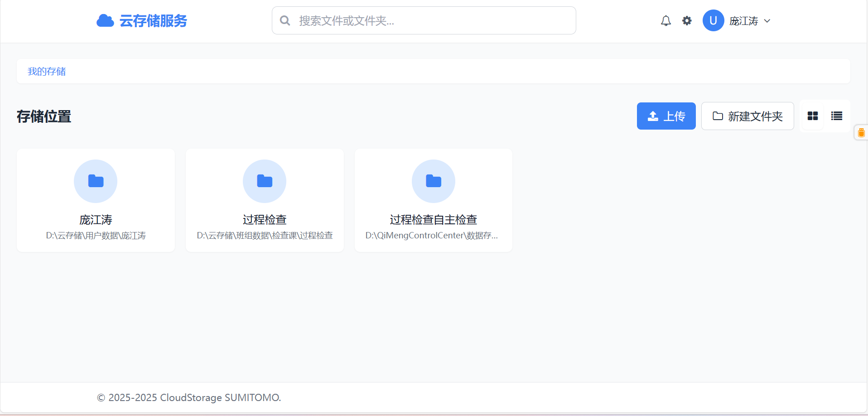Open settings via gear icon
The height and width of the screenshot is (416, 868).
click(687, 21)
